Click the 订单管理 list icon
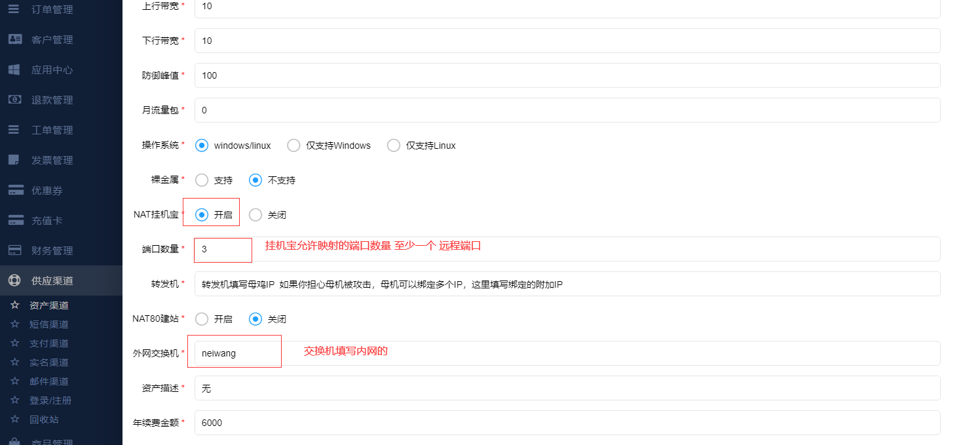980x445 pixels. (x=14, y=9)
